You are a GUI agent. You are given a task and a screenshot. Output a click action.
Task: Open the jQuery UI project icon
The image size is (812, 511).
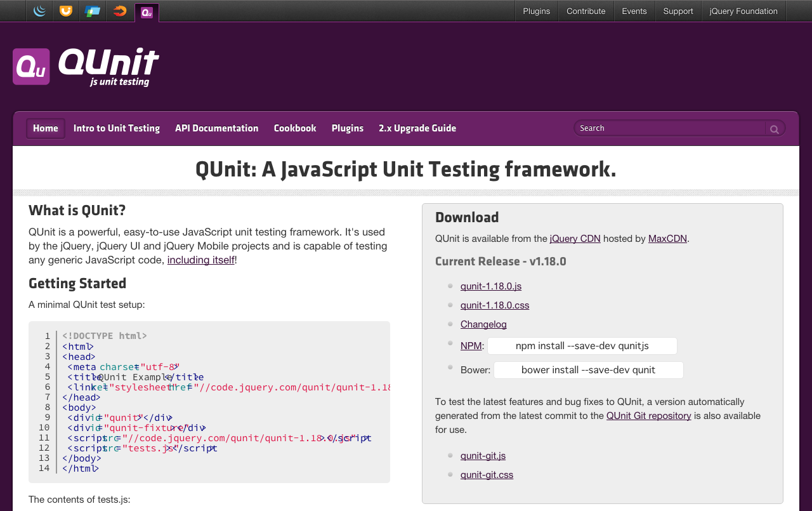tap(65, 11)
